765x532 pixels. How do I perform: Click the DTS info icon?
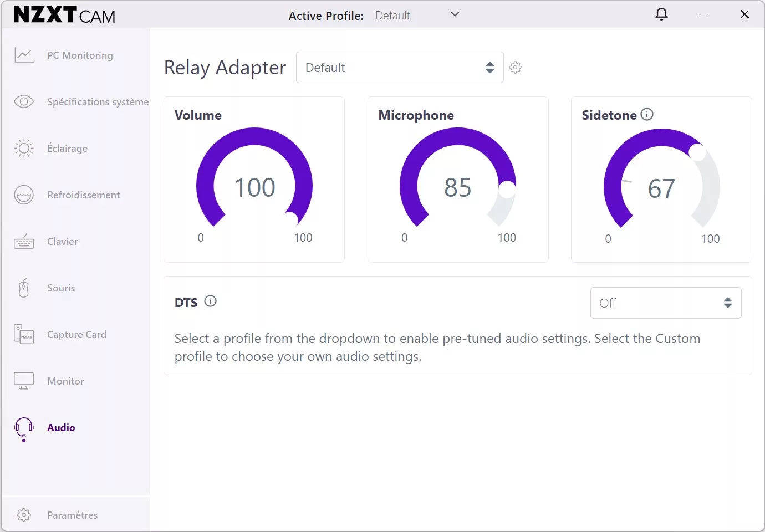click(x=210, y=301)
